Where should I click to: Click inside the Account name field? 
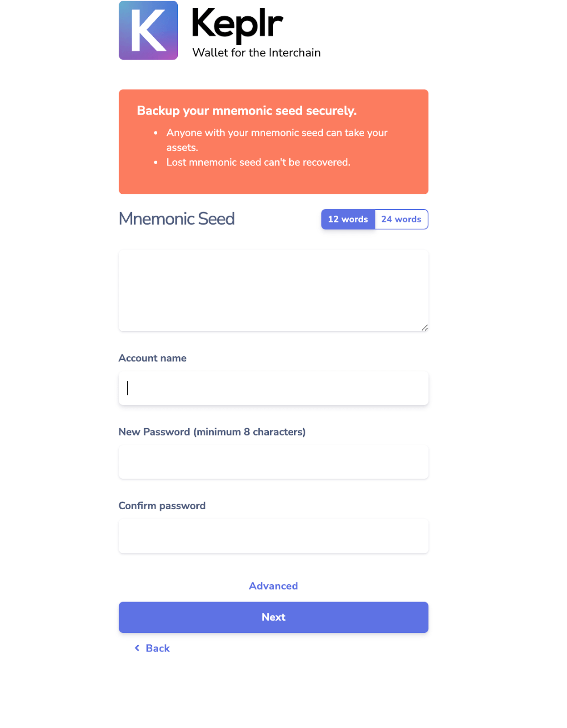pos(273,388)
